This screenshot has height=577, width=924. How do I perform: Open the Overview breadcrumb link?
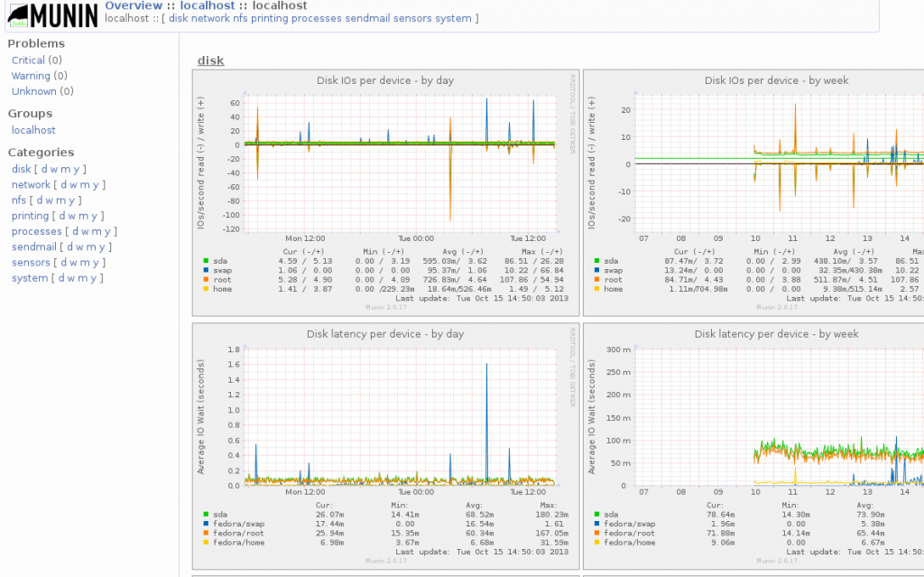(x=134, y=5)
